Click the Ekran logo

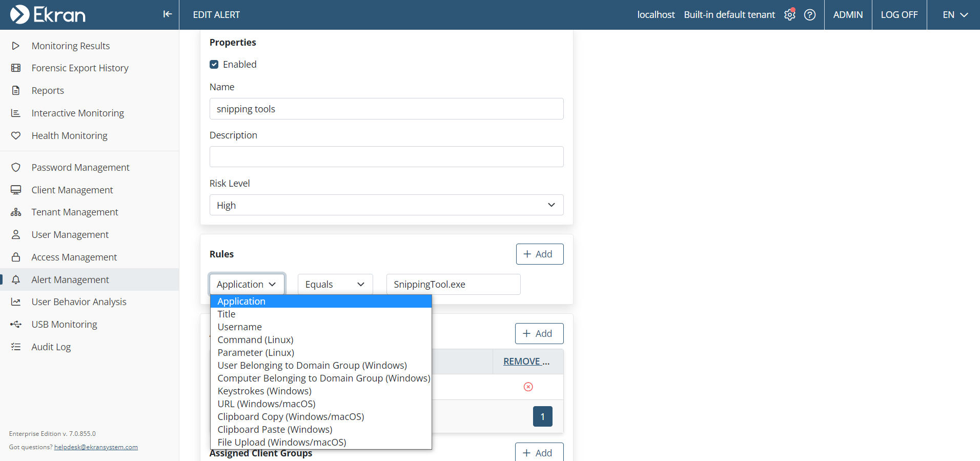coord(48,14)
